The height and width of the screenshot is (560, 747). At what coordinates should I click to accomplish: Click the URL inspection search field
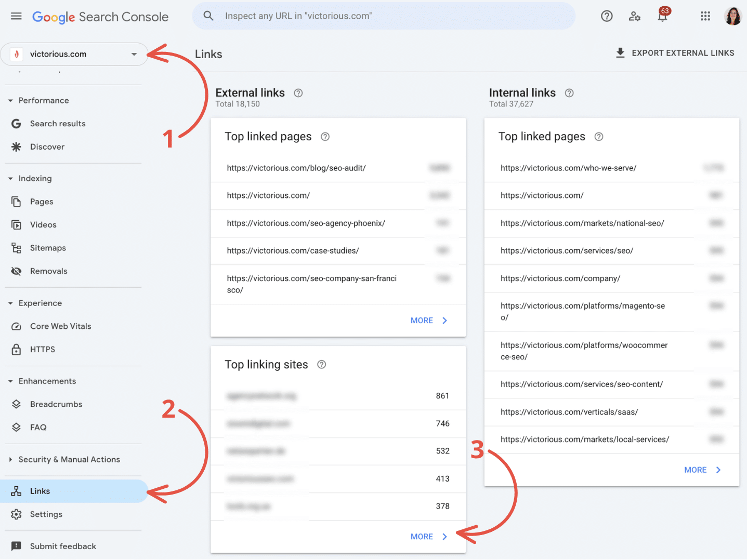[384, 16]
